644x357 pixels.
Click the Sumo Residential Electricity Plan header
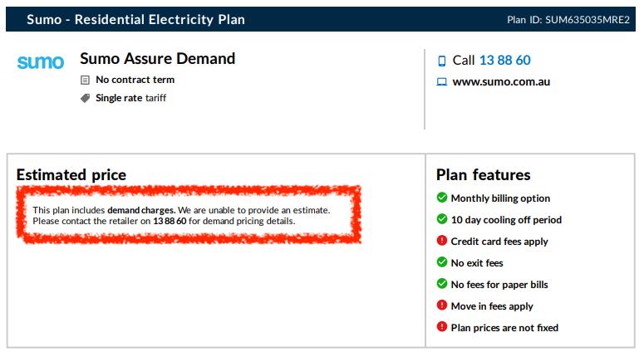coord(135,19)
